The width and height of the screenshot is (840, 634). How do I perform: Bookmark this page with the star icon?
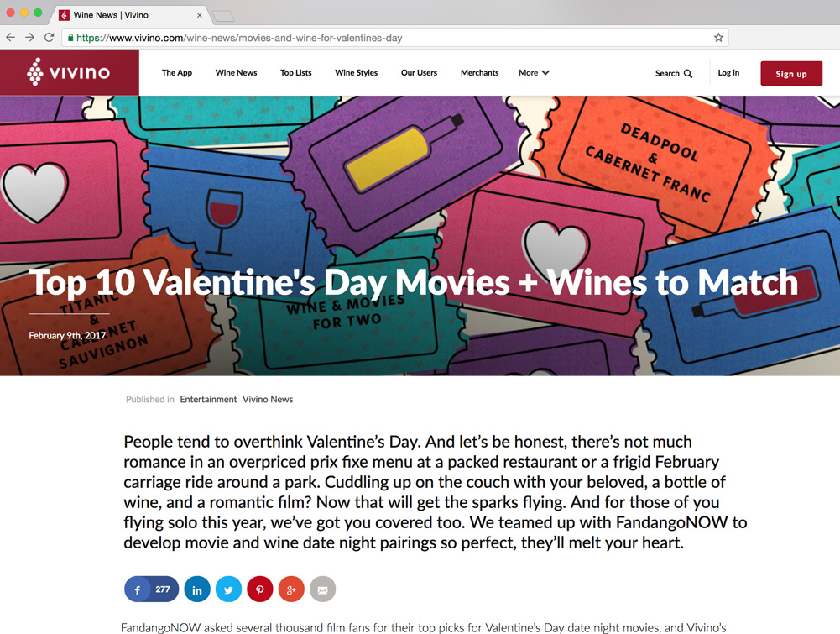point(718,38)
